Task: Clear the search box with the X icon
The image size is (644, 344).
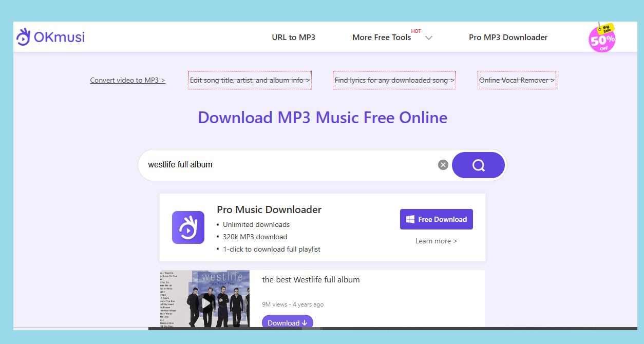Action: [x=443, y=165]
